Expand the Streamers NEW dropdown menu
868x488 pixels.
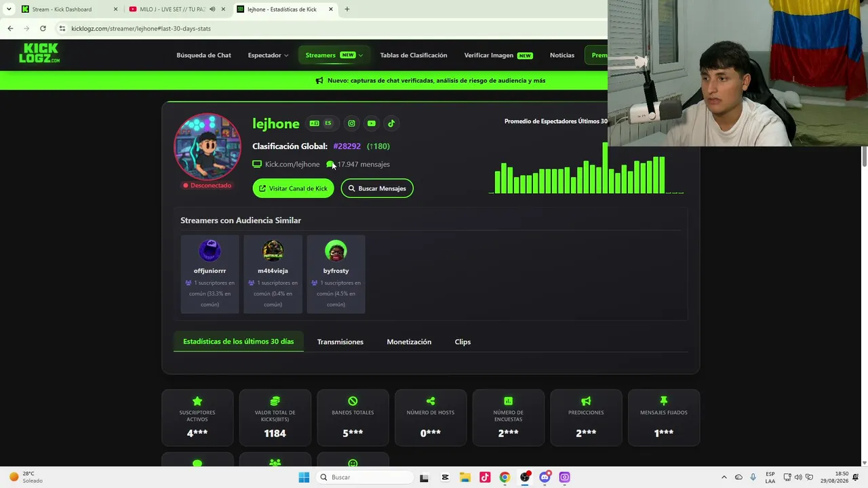coord(334,56)
